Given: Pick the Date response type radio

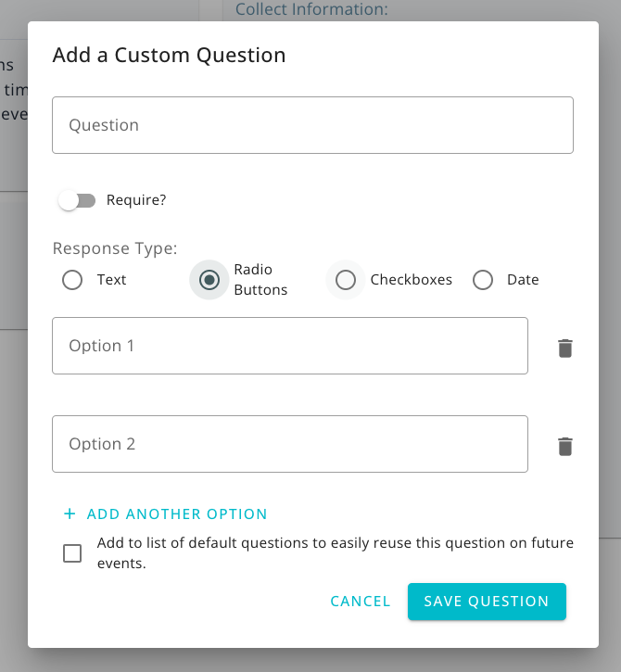Looking at the screenshot, I should (x=483, y=280).
